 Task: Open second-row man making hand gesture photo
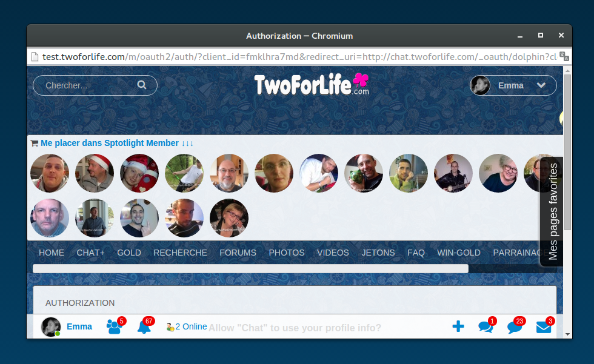tap(139, 218)
